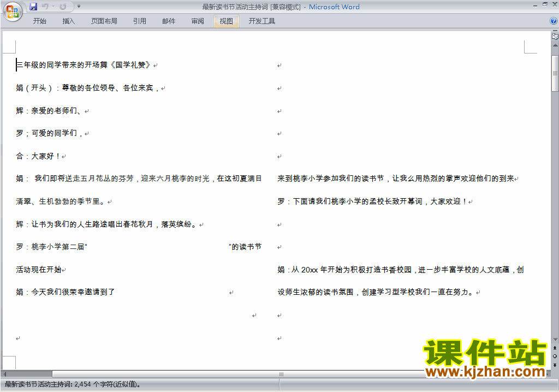Click the text 罗:桃李小学第二届
The height and width of the screenshot is (392, 559).
(51, 246)
